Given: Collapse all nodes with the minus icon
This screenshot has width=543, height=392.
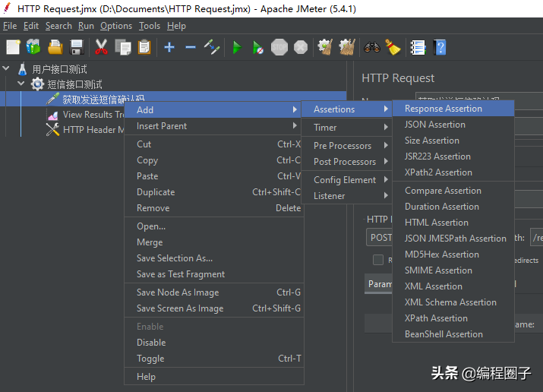Looking at the screenshot, I should [x=191, y=47].
